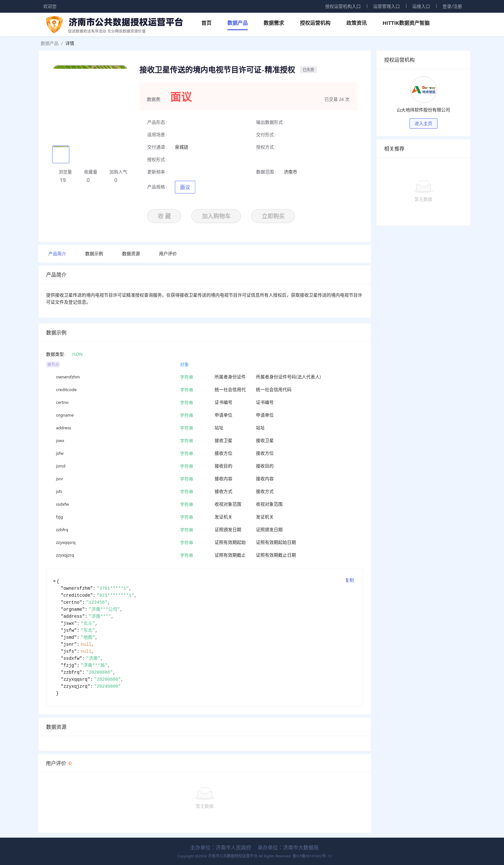Select the product image thumbnail
The image size is (504, 865).
pyautogui.click(x=61, y=154)
